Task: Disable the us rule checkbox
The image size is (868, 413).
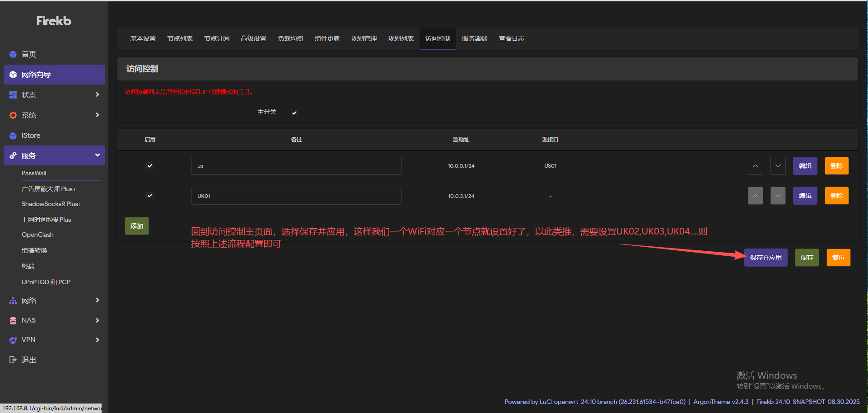Action: click(x=150, y=166)
